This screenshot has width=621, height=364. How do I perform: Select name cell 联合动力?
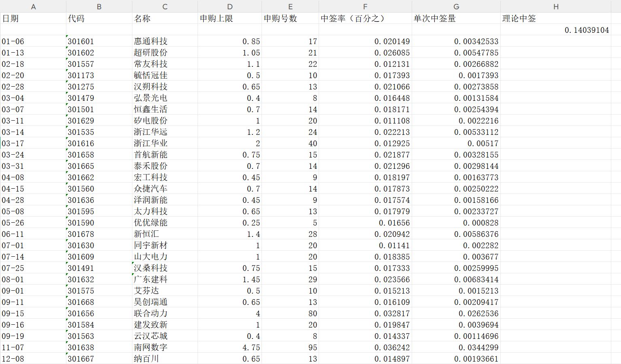(165, 313)
